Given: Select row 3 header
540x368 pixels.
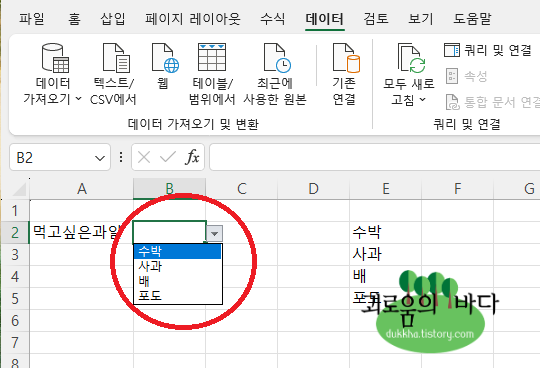Looking at the screenshot, I should 15,255.
